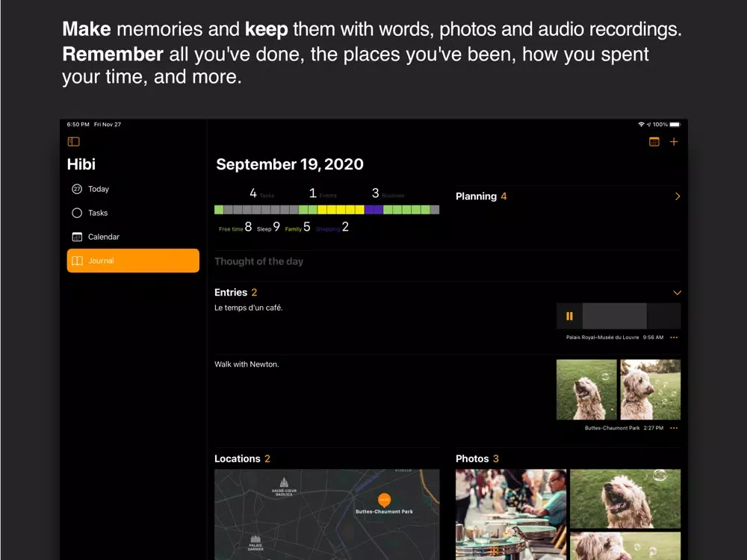747x560 pixels.
Task: Expand Planning with the chevron arrow
Action: tap(678, 196)
